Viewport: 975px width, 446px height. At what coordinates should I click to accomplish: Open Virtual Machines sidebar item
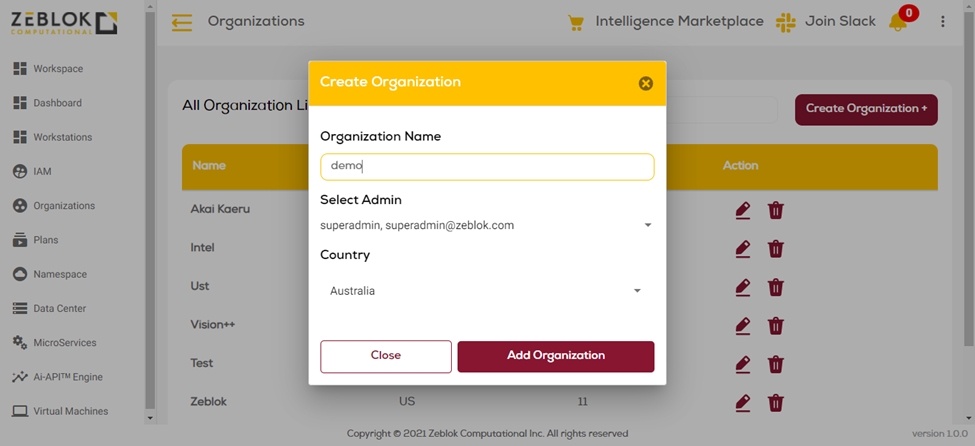click(x=70, y=412)
